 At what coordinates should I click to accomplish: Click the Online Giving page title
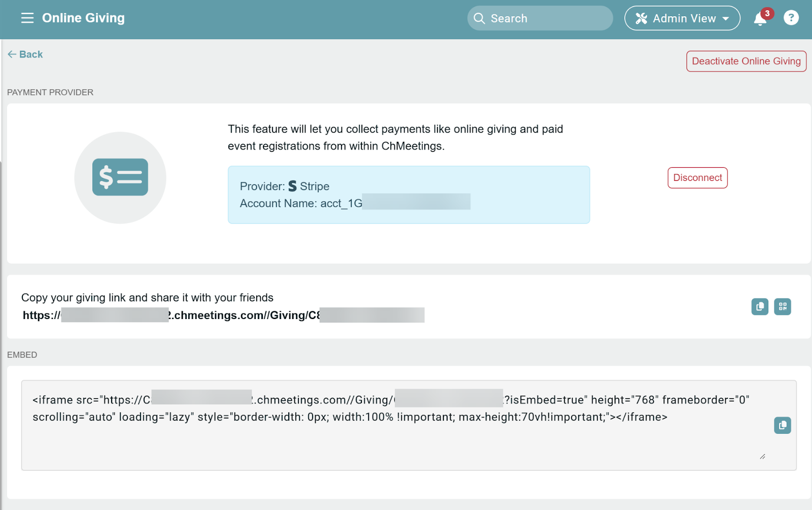click(x=83, y=18)
